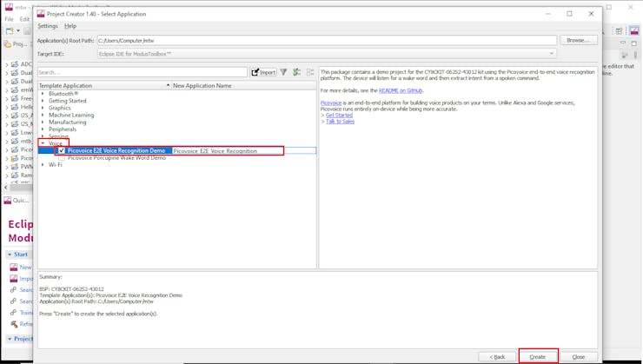
Task: Click the PWM project folder icon in Eclipse
Action: coord(15,167)
